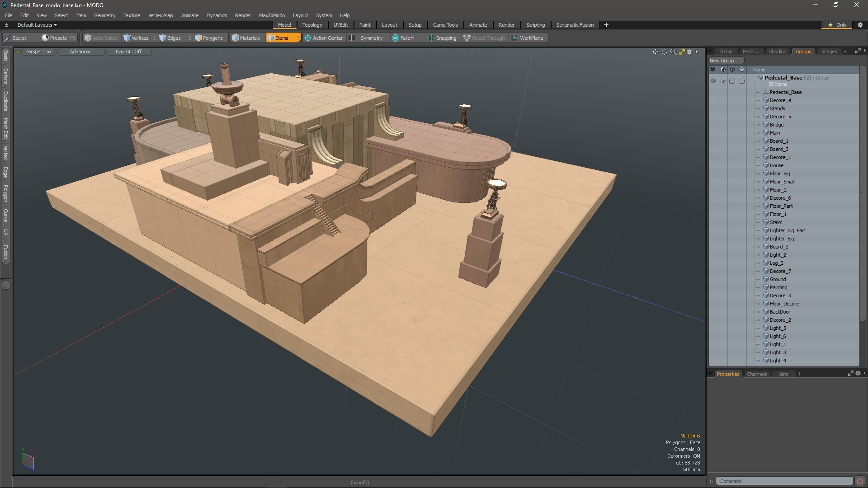The width and height of the screenshot is (868, 488).
Task: Switch to the Shading panel tab
Action: [x=777, y=52]
